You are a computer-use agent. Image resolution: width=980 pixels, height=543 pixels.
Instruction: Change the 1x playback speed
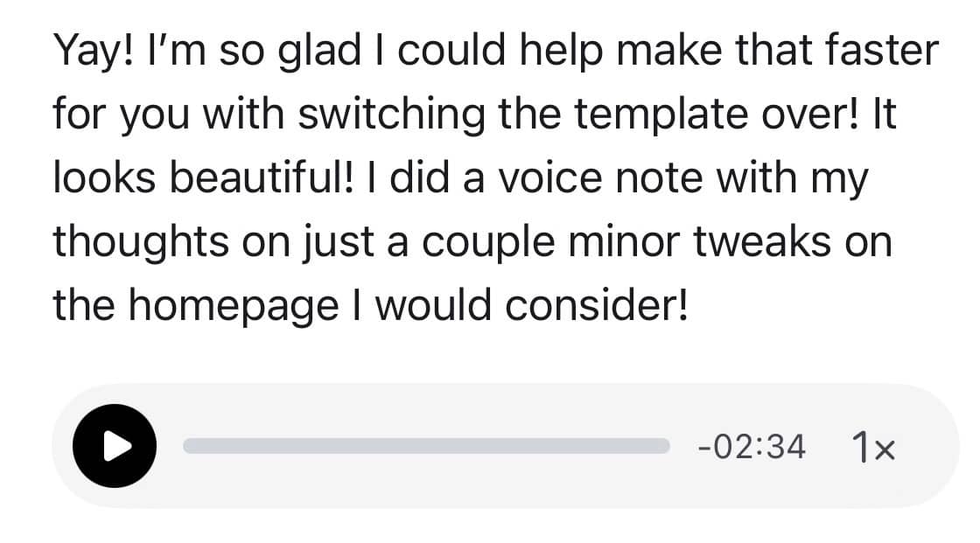872,448
